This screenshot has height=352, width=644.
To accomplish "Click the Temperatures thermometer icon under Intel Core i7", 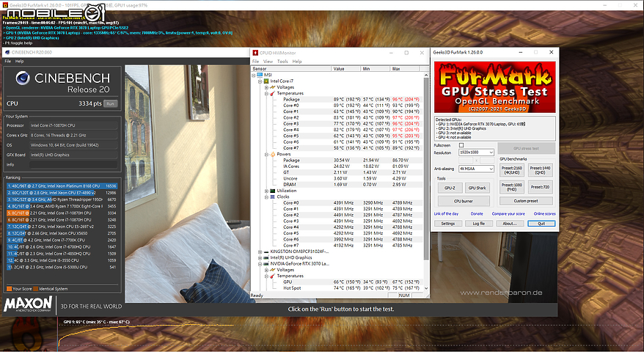I will pos(272,93).
